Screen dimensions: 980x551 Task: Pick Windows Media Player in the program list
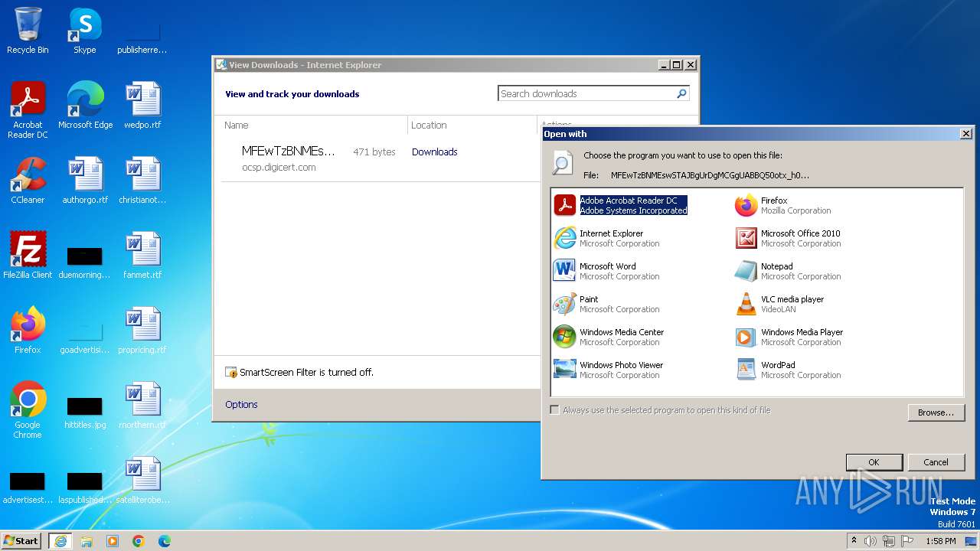[789, 337]
